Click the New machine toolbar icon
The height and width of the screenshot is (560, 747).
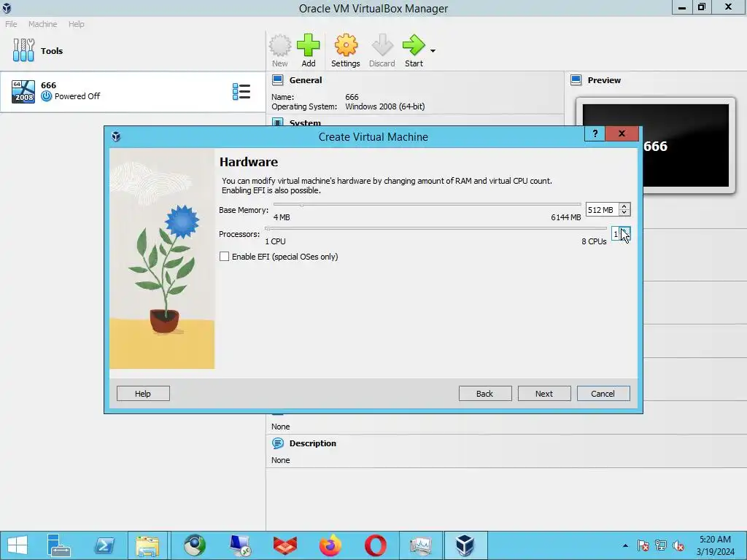click(x=279, y=50)
